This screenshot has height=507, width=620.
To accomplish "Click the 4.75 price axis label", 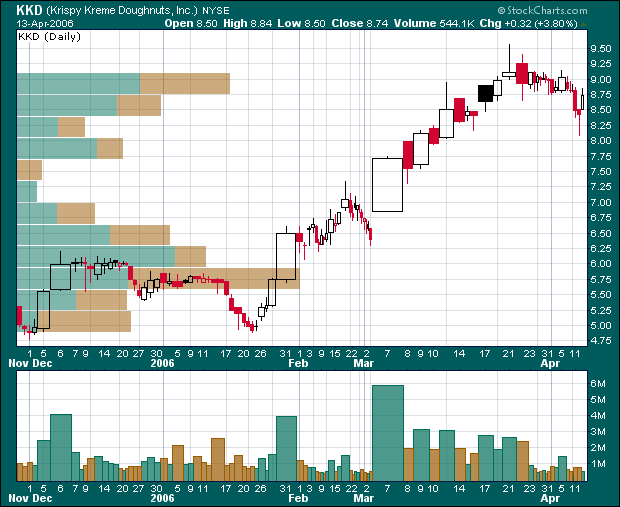I will tap(600, 341).
